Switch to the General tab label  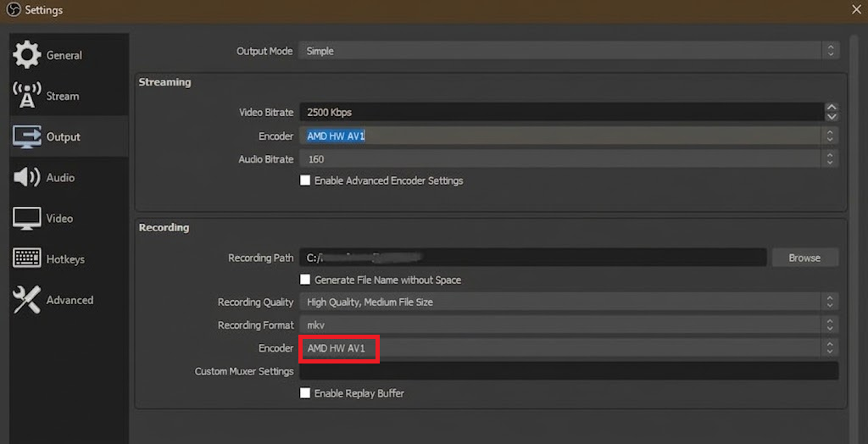tap(64, 55)
